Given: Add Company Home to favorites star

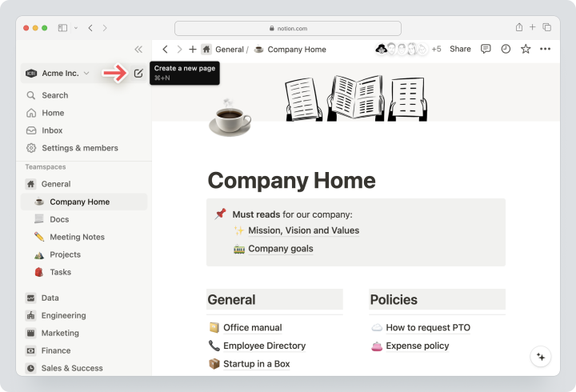Looking at the screenshot, I should (526, 49).
